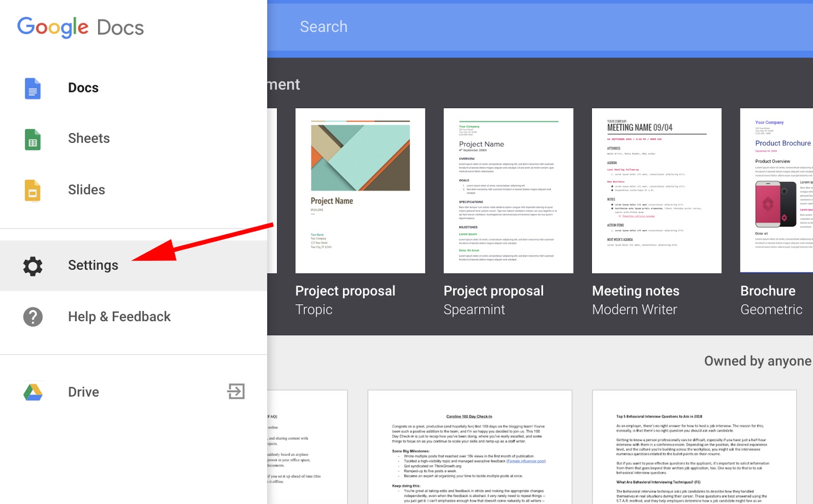Screen dimensions: 813x504
Task: Open the Caroline 100 Day Check-In document
Action: click(467, 447)
